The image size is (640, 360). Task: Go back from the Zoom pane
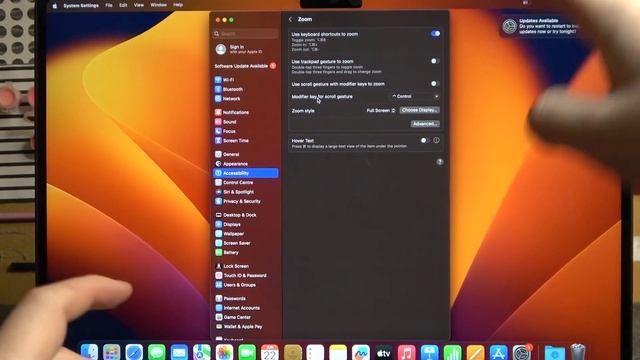[x=290, y=19]
